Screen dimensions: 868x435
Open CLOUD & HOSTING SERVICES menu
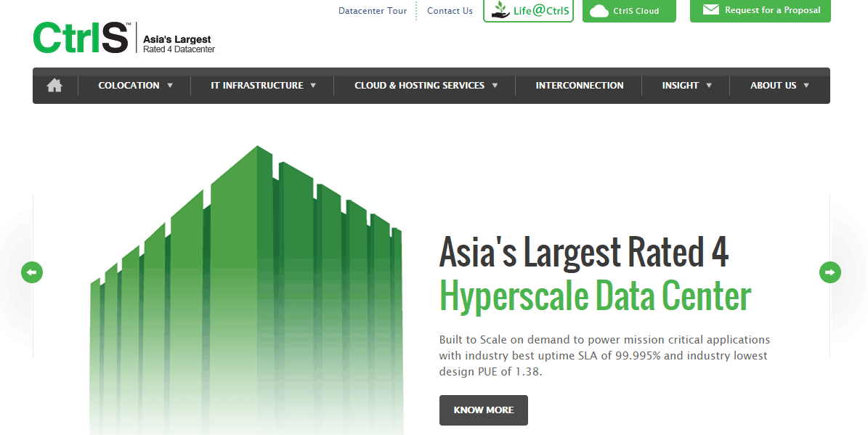[x=419, y=85]
